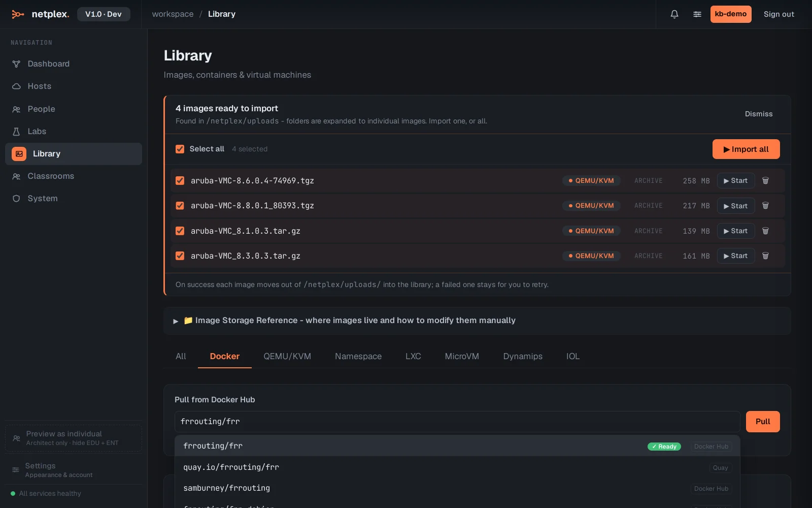Image resolution: width=812 pixels, height=508 pixels.
Task: Open the sliders settings icon in header
Action: click(x=697, y=14)
